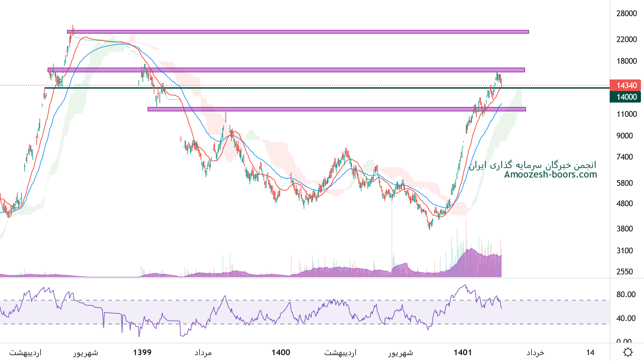This screenshot has height=361, width=644.
Task: Click the 1399 year label on time axis
Action: 142,353
